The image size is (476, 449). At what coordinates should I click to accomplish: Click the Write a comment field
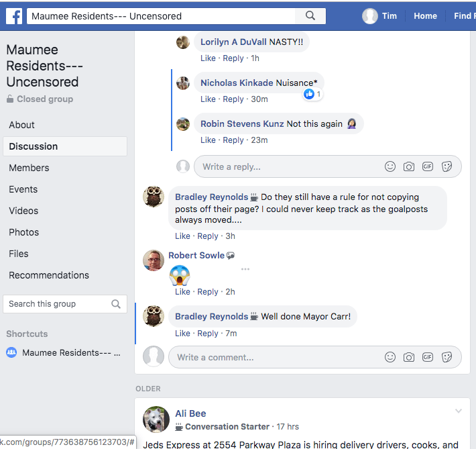click(x=275, y=357)
